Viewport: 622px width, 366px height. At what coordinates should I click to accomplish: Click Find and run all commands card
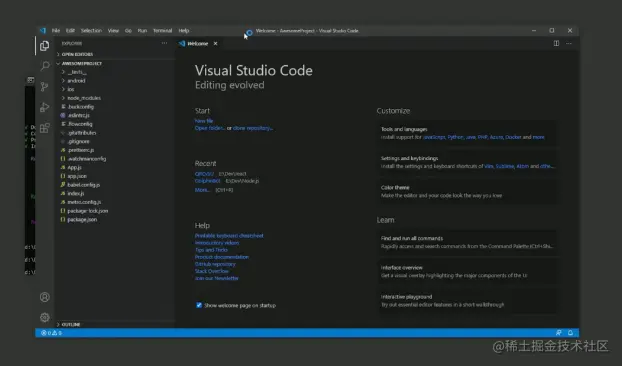(x=467, y=242)
